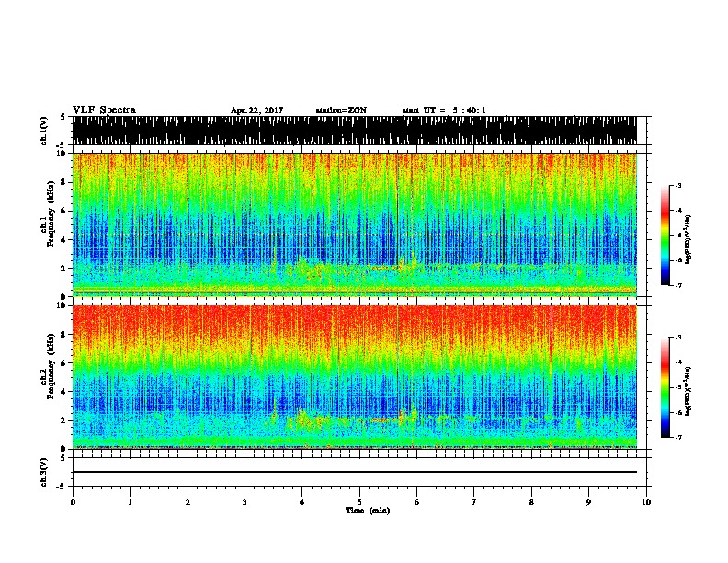Click the ch.2 spectrogram colorbar
728x563 pixels.
point(665,387)
